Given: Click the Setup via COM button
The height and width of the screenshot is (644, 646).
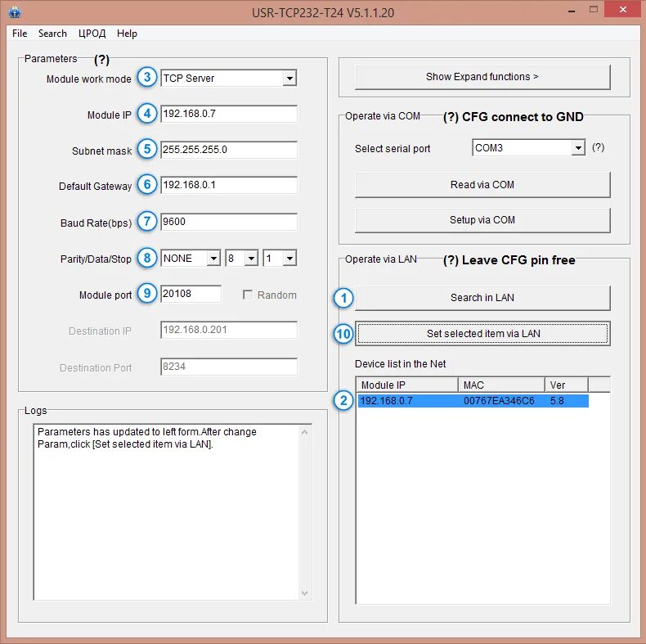Looking at the screenshot, I should click(482, 220).
